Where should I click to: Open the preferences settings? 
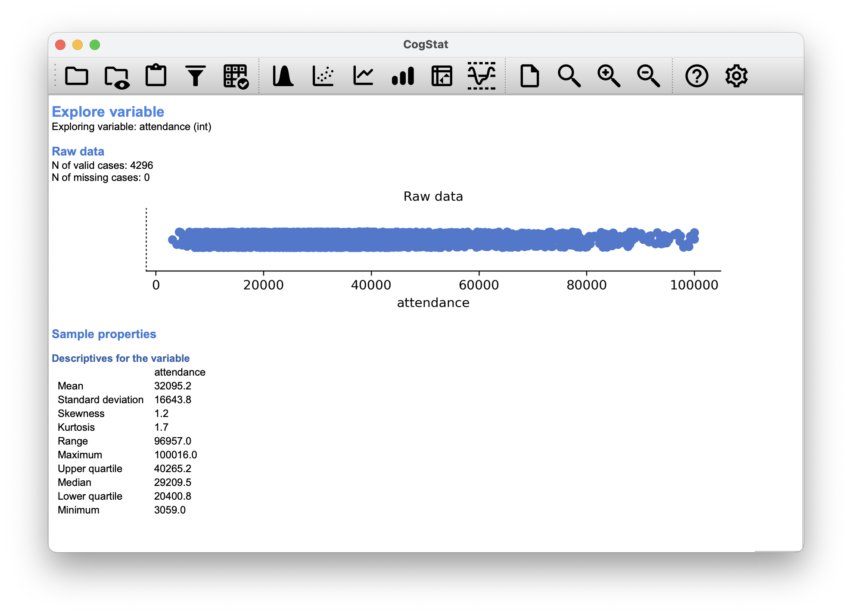point(737,75)
